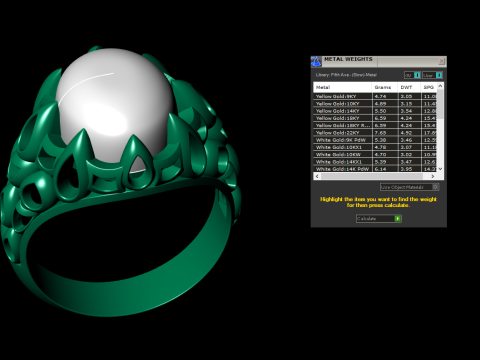Image resolution: width=480 pixels, height=360 pixels.
Task: Click the 3.54 DWT cell
Action: (409, 111)
